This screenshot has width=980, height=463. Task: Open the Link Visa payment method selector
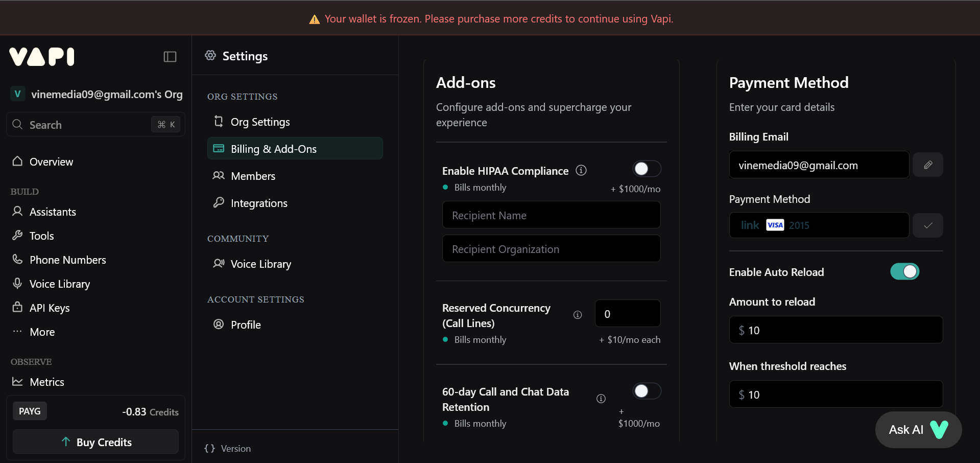pos(819,225)
